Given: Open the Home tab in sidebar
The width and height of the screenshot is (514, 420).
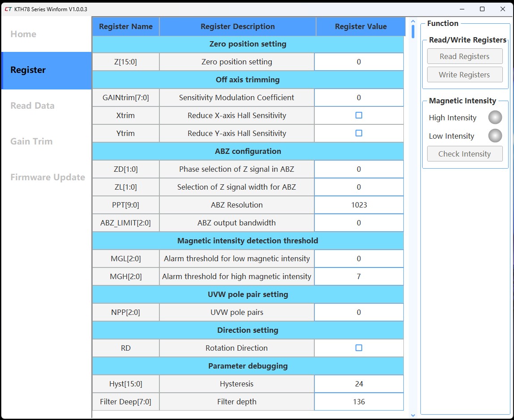Looking at the screenshot, I should pyautogui.click(x=23, y=34).
